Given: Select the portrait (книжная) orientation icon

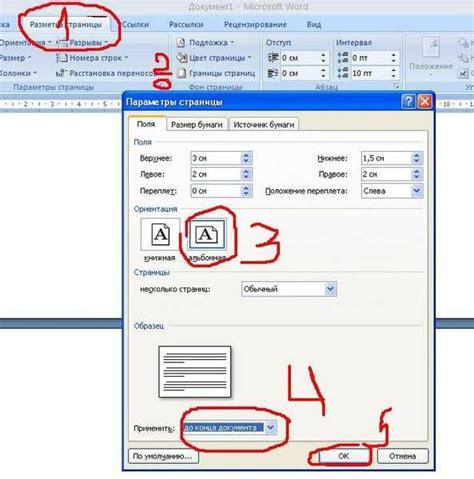Looking at the screenshot, I should pos(160,234).
